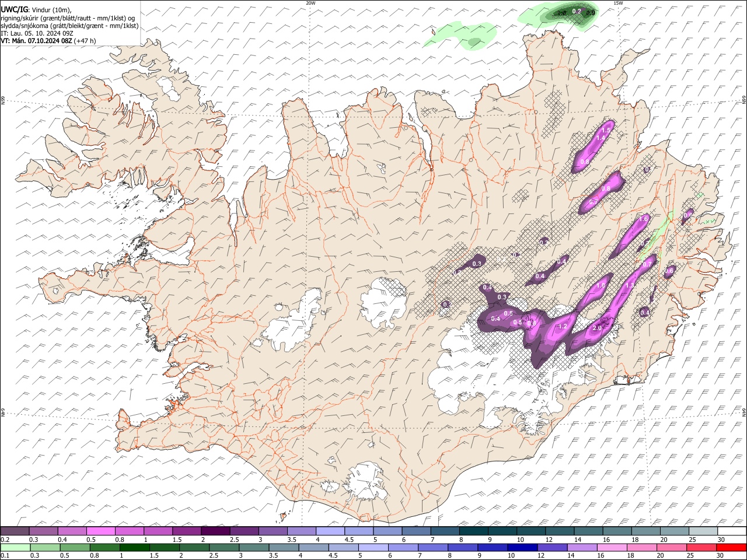Click the darkest purple 2–2.5 snowfall legend swatch
The height and width of the screenshot is (560, 747).
point(215,531)
